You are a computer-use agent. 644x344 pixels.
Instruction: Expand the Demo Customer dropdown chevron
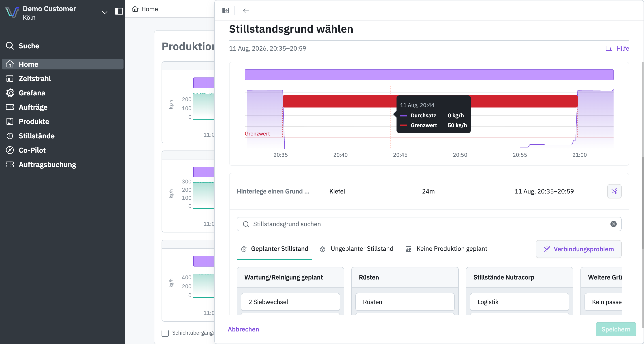tap(104, 12)
